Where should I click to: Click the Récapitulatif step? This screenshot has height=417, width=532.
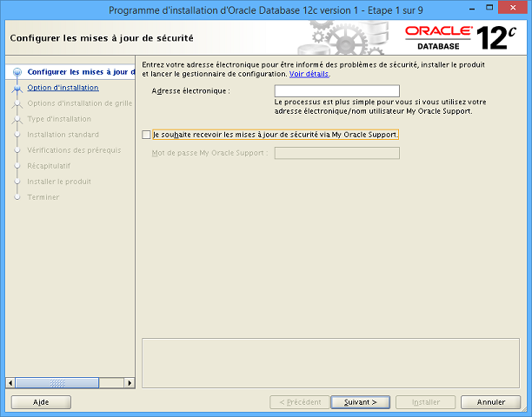[49, 166]
